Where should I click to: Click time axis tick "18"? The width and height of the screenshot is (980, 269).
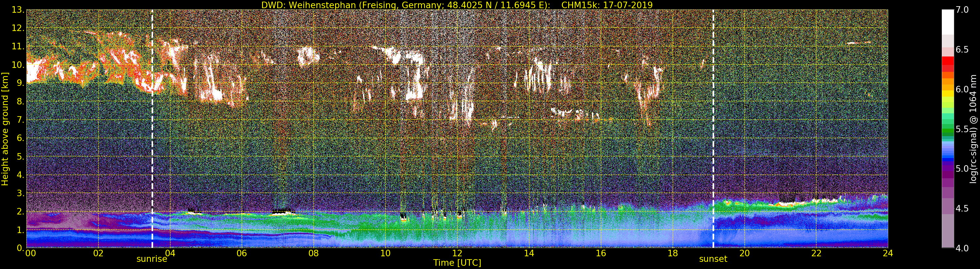tap(673, 253)
